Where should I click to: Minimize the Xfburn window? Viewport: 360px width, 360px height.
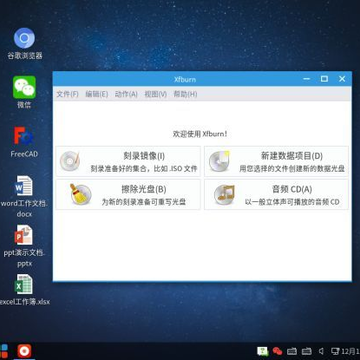coord(306,79)
